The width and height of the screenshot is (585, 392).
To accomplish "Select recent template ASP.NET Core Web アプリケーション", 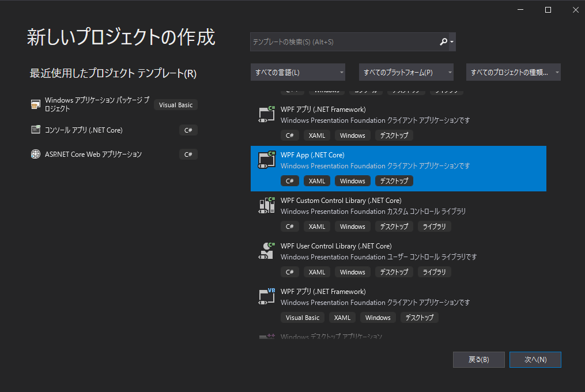I will pos(114,154).
